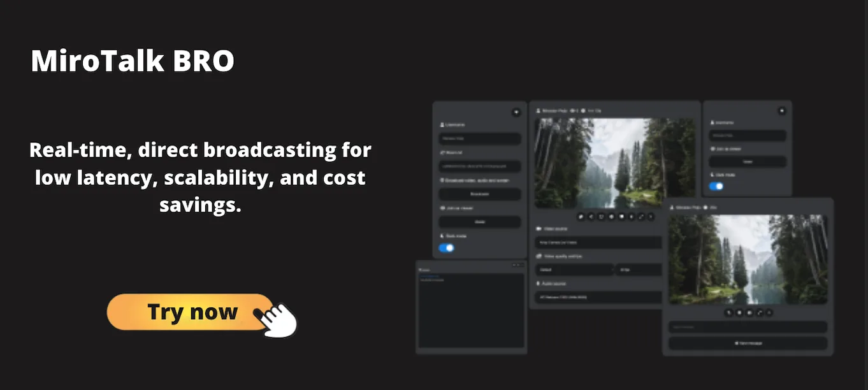The image size is (868, 390).
Task: Click the Send message button in the viewer window
Action: 748,343
